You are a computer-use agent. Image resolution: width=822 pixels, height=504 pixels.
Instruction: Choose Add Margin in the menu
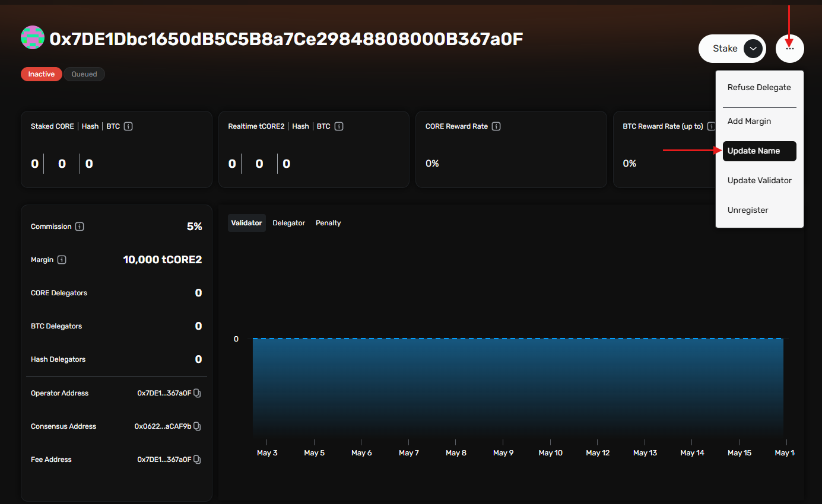tap(749, 121)
